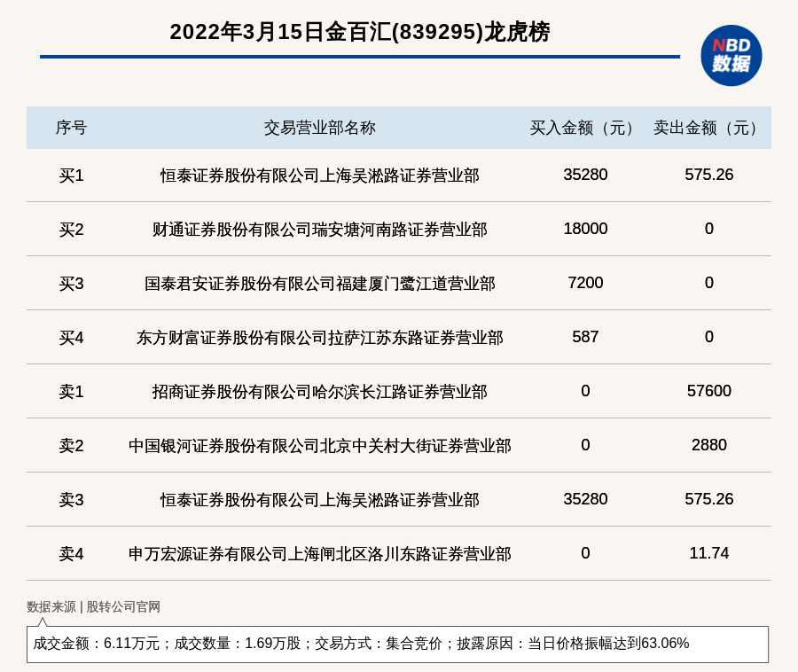This screenshot has height=672, width=798.
Task: Click the 卖3 row label
Action: pos(71,500)
